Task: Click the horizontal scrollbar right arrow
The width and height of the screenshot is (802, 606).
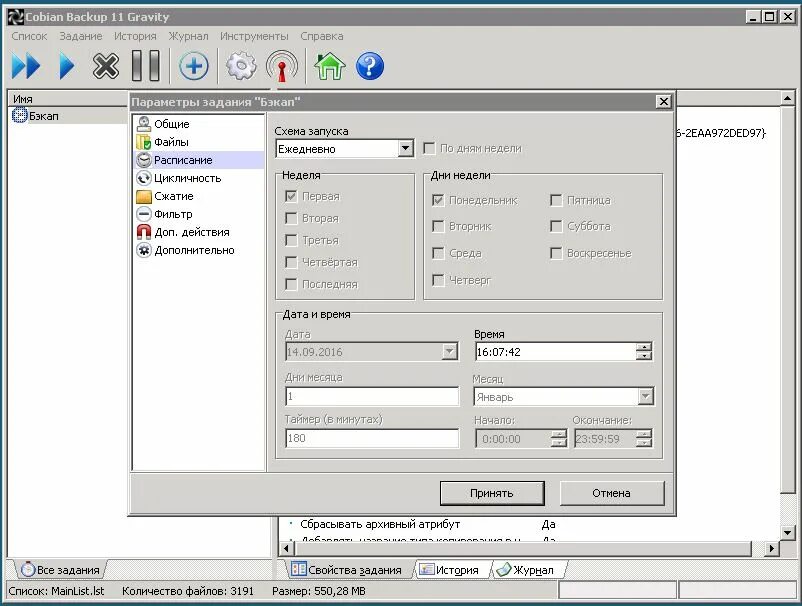Action: [x=772, y=549]
